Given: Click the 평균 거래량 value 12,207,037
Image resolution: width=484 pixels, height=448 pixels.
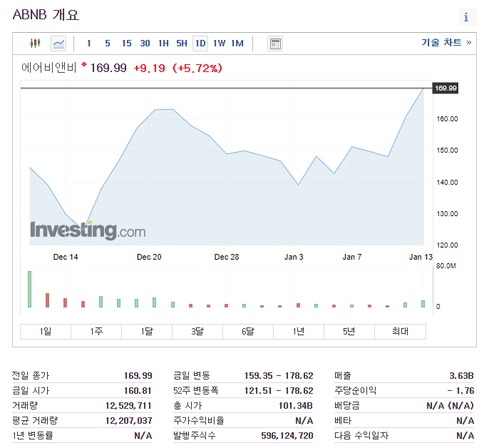Looking at the screenshot, I should pos(129,420).
